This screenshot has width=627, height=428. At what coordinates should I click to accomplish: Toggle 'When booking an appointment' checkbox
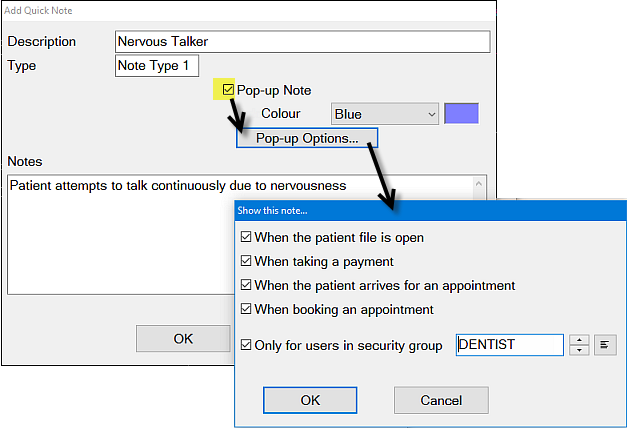pyautogui.click(x=246, y=309)
